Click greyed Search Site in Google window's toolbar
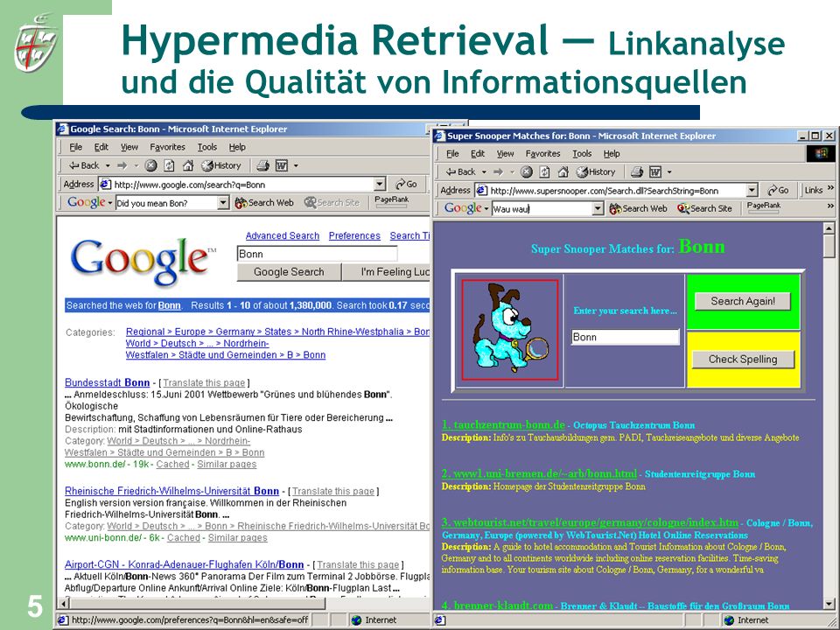Image resolution: width=840 pixels, height=630 pixels. (332, 202)
